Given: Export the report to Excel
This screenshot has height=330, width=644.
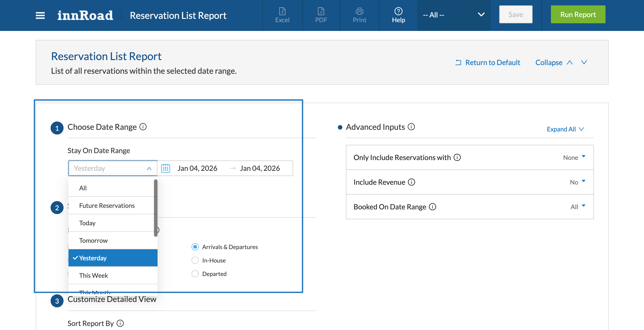Looking at the screenshot, I should coord(282,15).
